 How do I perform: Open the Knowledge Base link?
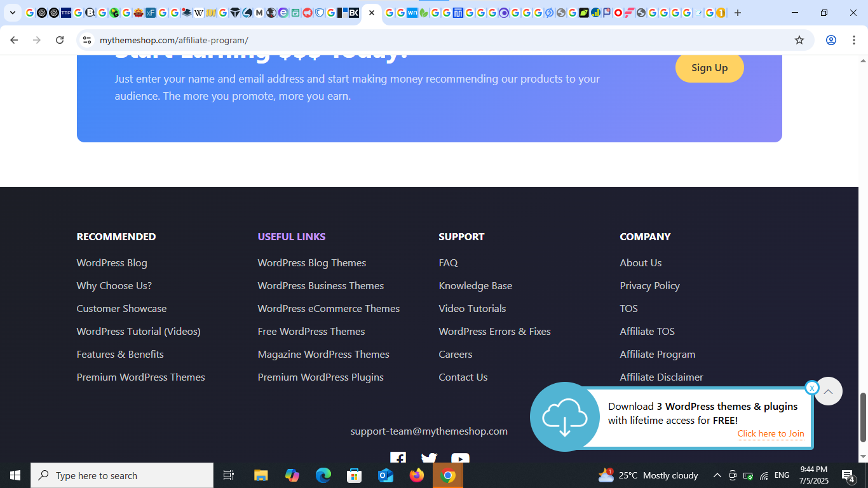(475, 285)
